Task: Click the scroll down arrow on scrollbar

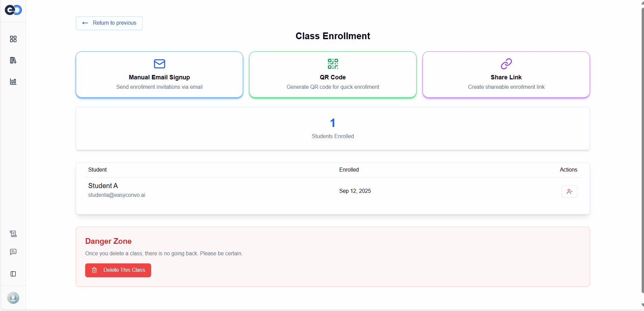Action: [x=642, y=305]
